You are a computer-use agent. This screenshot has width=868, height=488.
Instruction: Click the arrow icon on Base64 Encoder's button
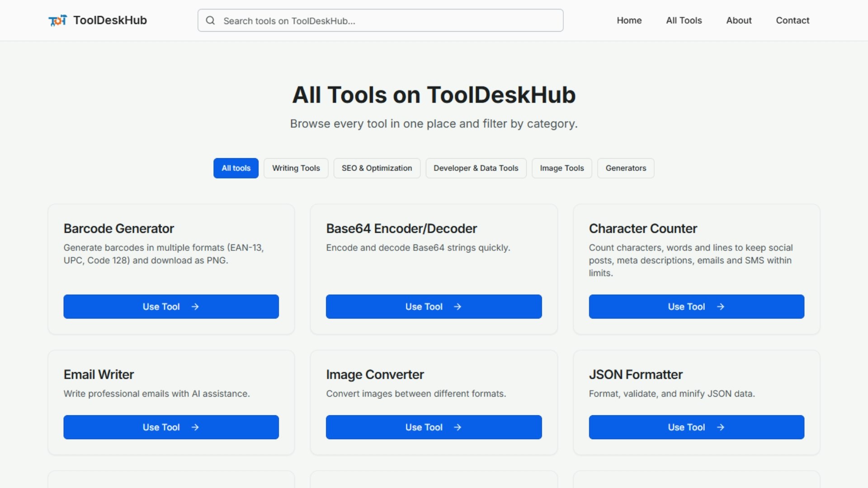[x=458, y=306]
